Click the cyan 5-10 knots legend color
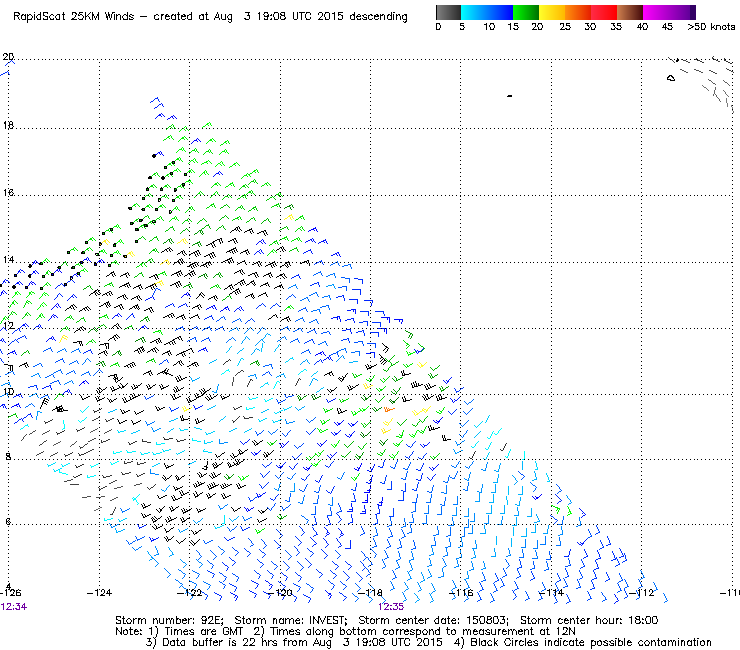This screenshot has width=740, height=650. 474,12
